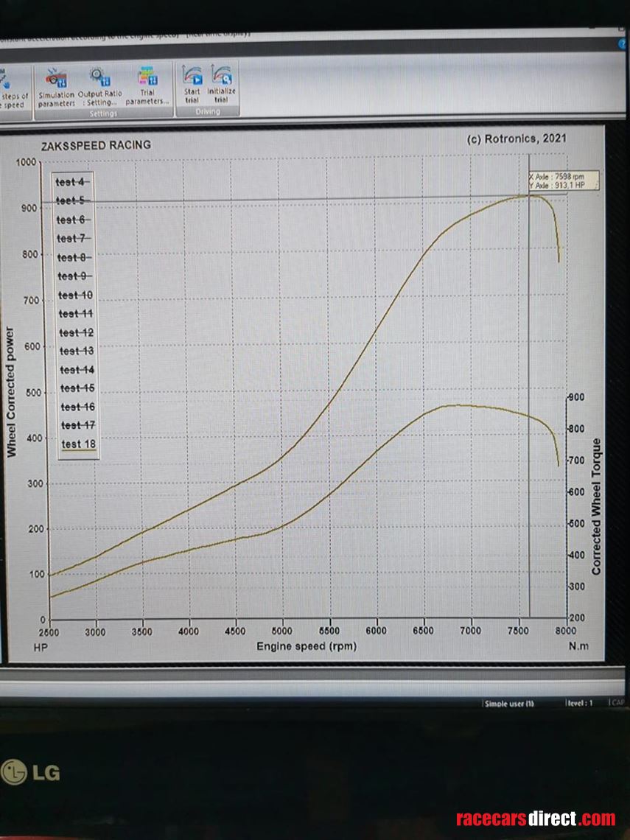Toggle test 10 curve in legend
This screenshot has height=840, width=630.
click(75, 295)
